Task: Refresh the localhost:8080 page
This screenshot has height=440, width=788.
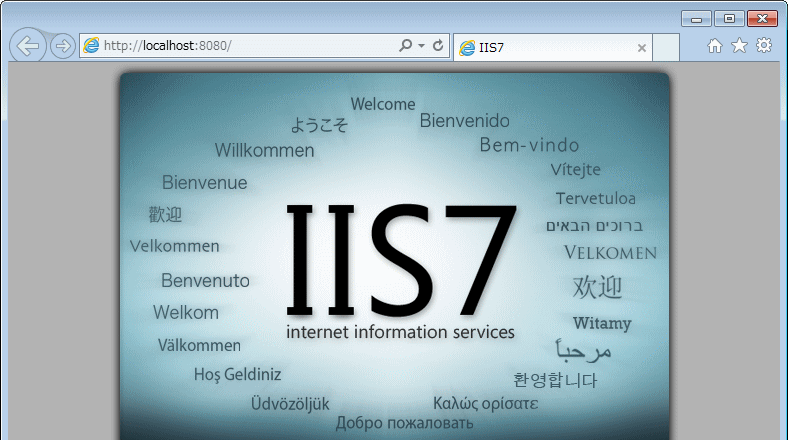Action: coord(438,45)
